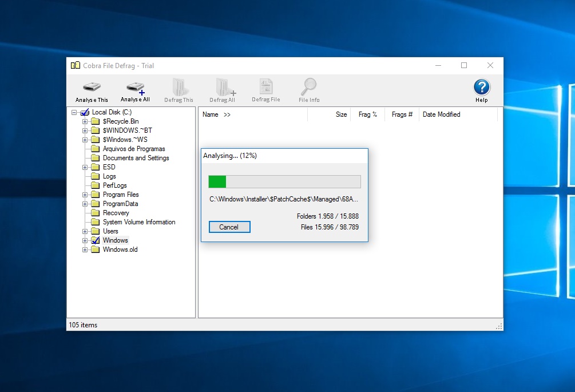The width and height of the screenshot is (575, 392).
Task: Toggle the checked Local Disk drive icon
Action: pyautogui.click(x=85, y=112)
